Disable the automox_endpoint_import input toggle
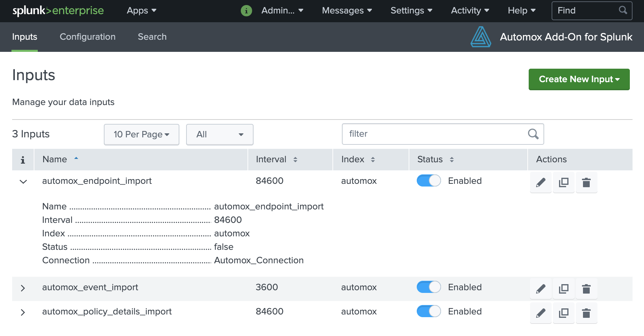Image resolution: width=644 pixels, height=336 pixels. [429, 181]
